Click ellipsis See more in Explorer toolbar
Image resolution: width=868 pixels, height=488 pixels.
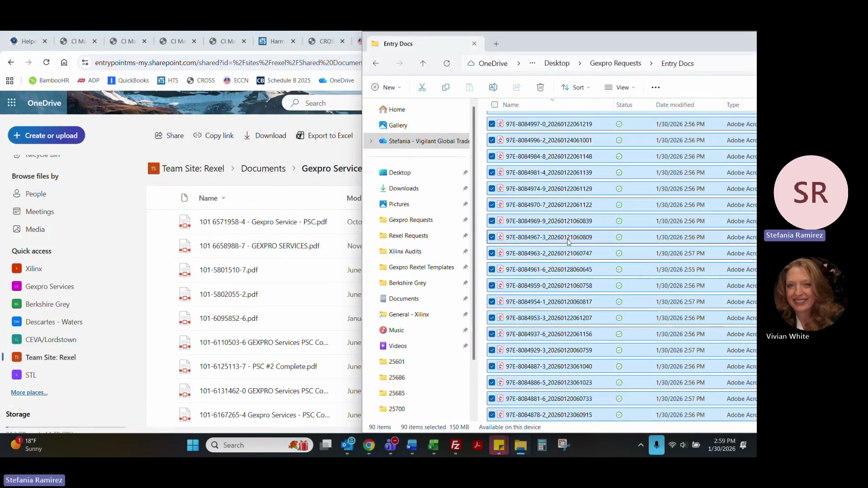(656, 87)
